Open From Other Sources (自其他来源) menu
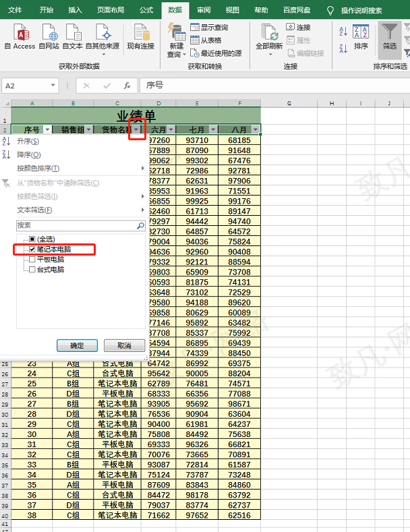 coord(102,39)
